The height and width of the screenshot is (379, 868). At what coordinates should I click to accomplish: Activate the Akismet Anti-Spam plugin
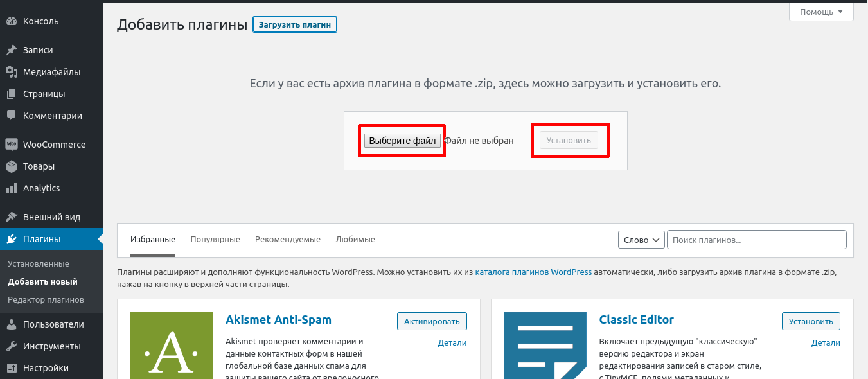pos(432,321)
